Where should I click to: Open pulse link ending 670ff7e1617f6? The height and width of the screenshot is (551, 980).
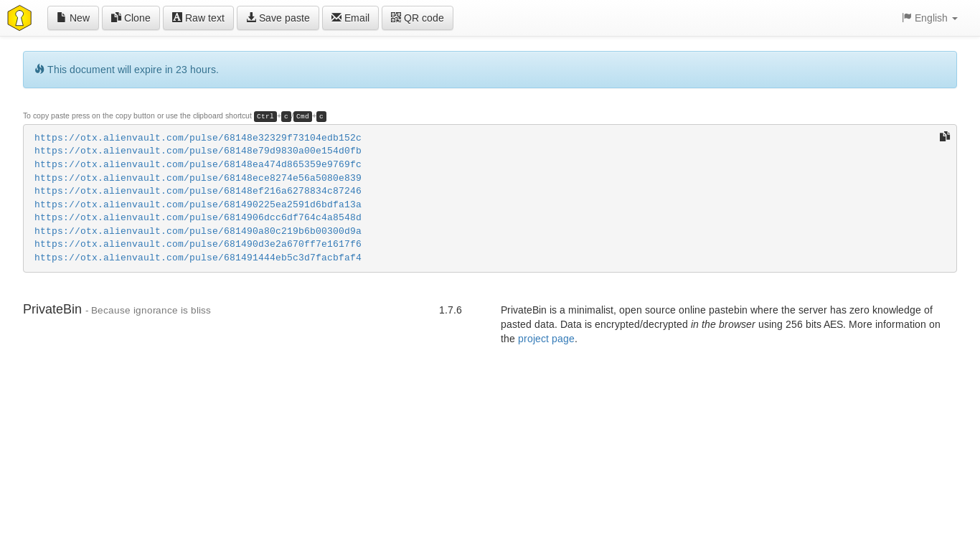coord(198,244)
